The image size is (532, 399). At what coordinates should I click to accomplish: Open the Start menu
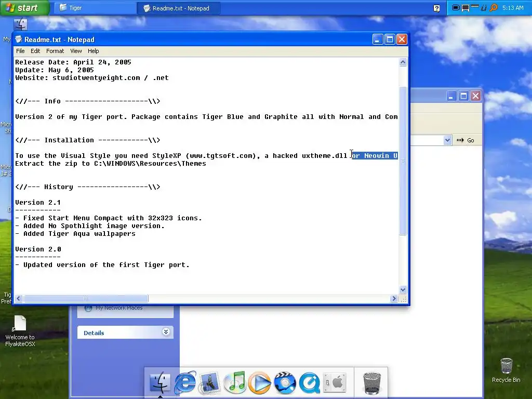[x=25, y=7]
